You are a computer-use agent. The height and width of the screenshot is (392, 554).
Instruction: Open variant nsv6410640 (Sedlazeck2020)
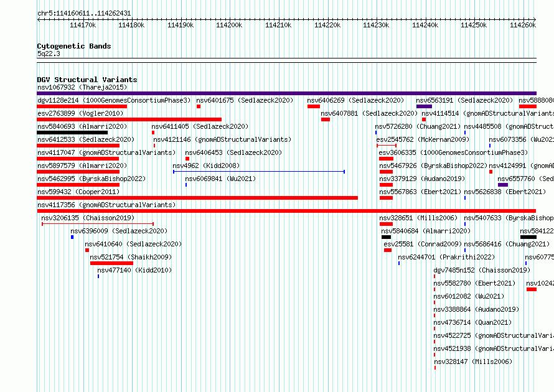(133, 244)
